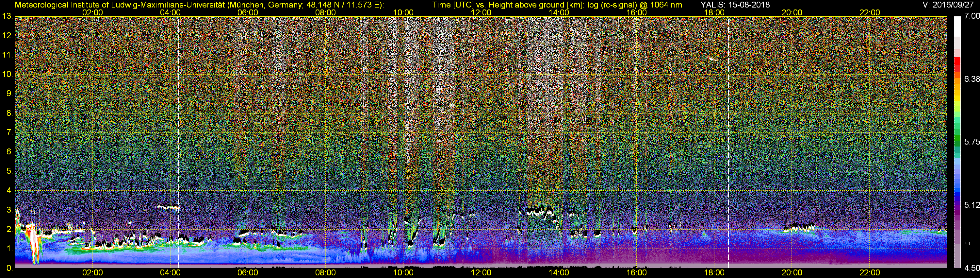
Task: Click the 20:00 label on the upper time axis
Action: click(792, 12)
